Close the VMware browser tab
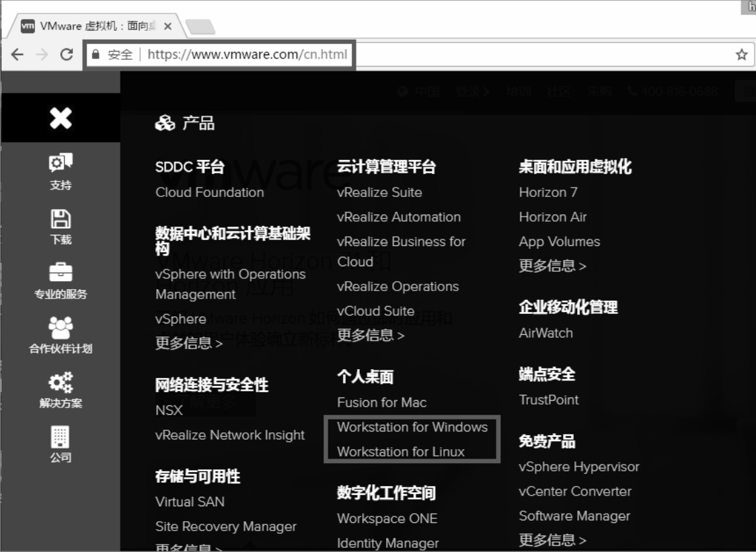Image resolution: width=756 pixels, height=552 pixels. 167,26
